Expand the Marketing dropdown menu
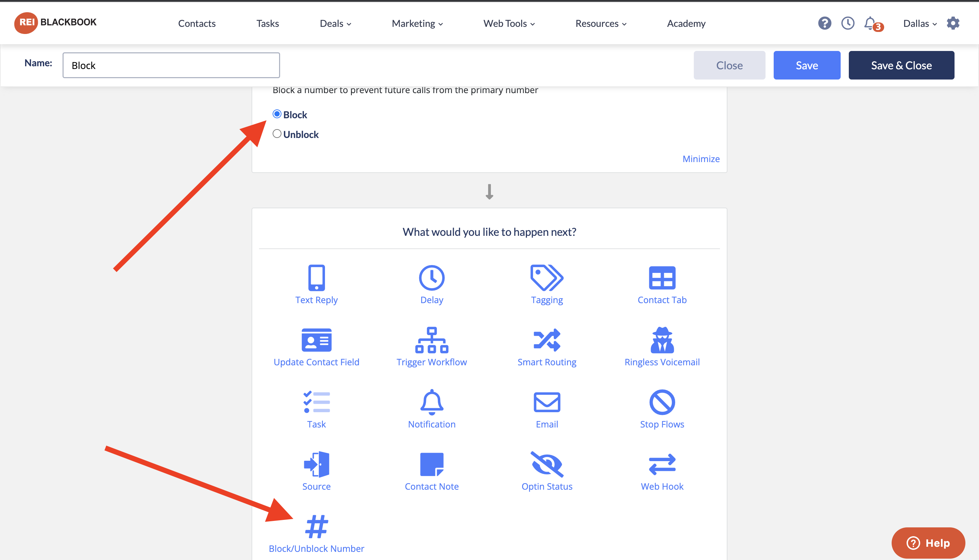Screen dimensions: 979x560 click(417, 23)
